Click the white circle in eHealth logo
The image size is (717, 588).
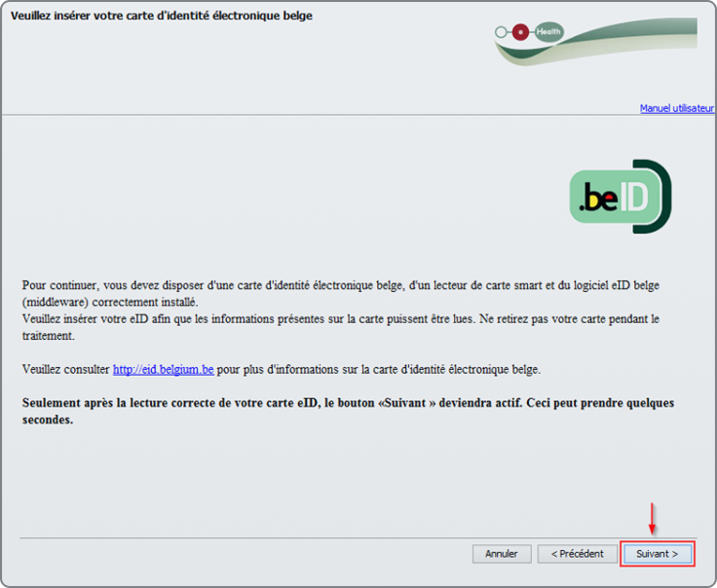click(x=502, y=32)
